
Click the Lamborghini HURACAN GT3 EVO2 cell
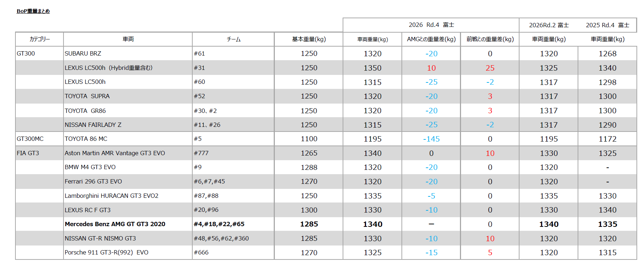(128, 196)
